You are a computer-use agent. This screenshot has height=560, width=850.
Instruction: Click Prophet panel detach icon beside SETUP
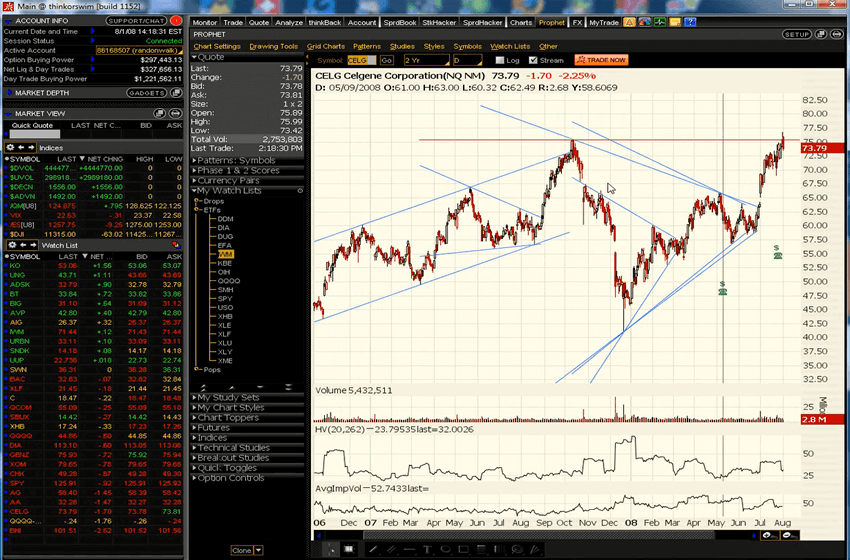click(821, 34)
